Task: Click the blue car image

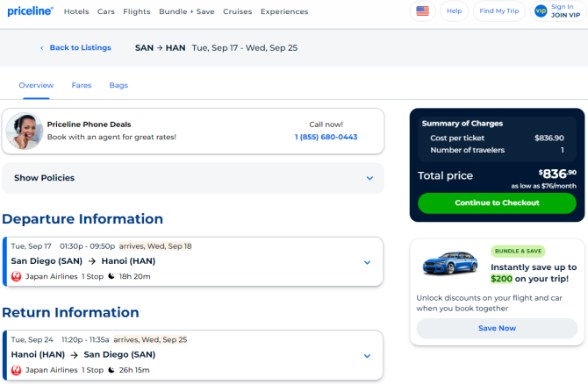Action: pyautogui.click(x=450, y=263)
